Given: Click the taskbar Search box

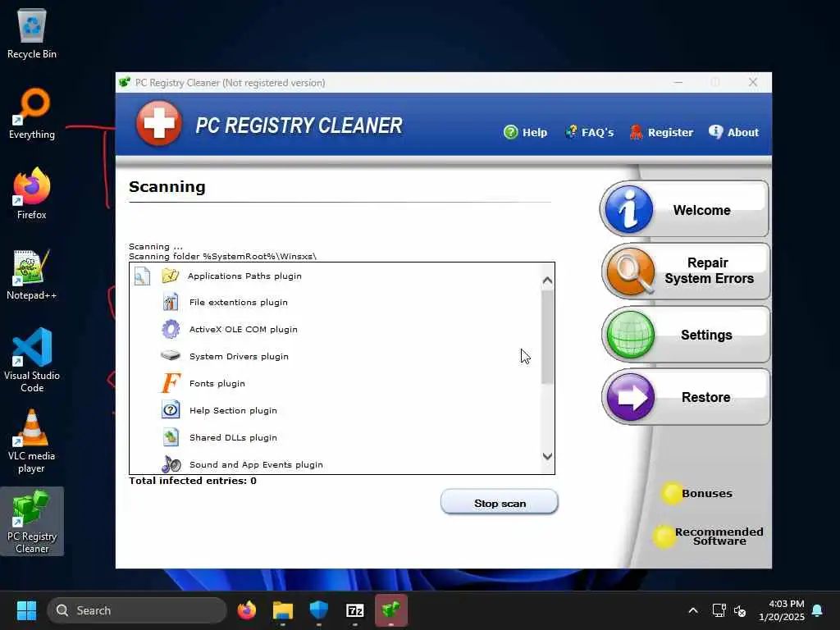Looking at the screenshot, I should (137, 610).
